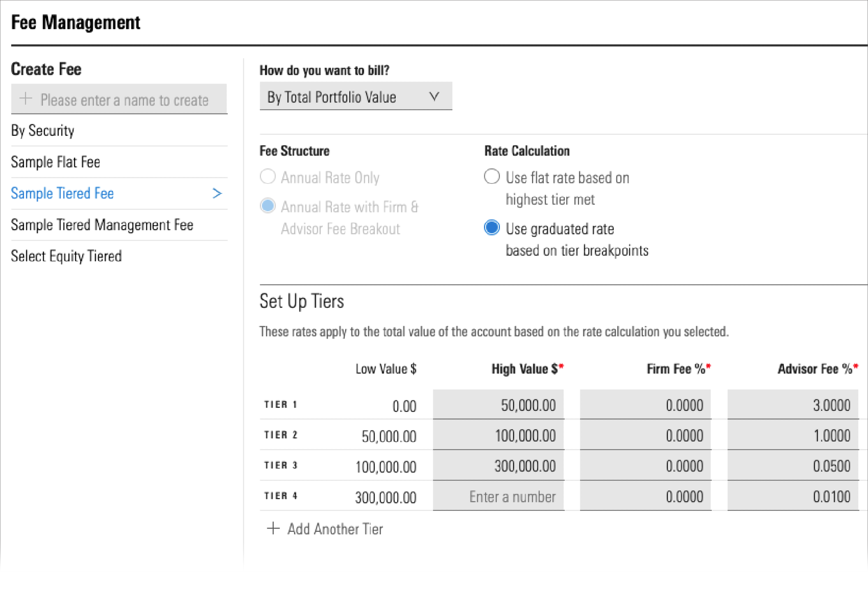This screenshot has width=868, height=610.
Task: Click the chevron arrow next to Sample Tiered Fee
Action: [x=217, y=194]
